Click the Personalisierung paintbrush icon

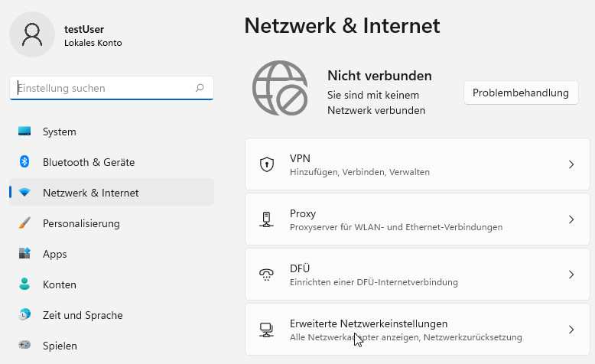pyautogui.click(x=24, y=223)
